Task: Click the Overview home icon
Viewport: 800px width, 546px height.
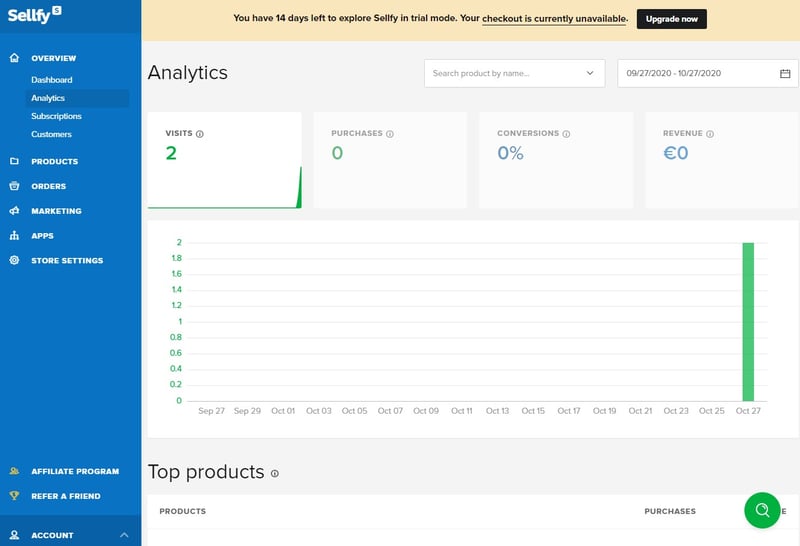Action: coord(14,58)
